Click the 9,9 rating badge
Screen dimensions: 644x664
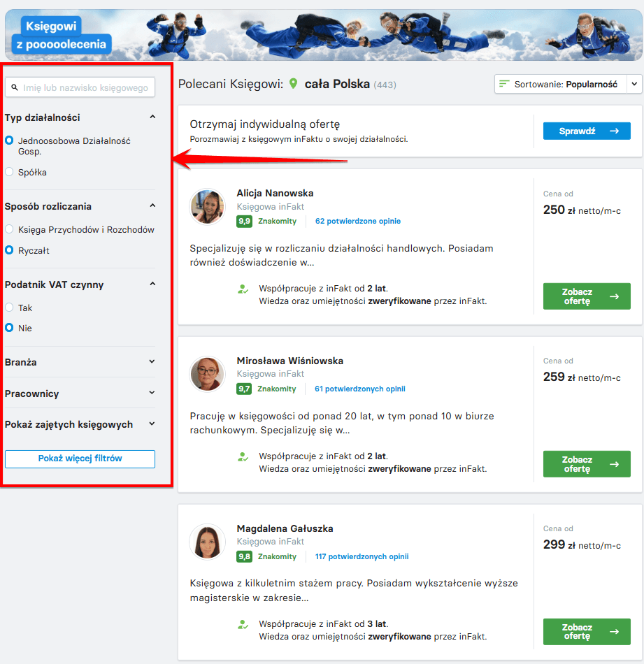point(244,221)
